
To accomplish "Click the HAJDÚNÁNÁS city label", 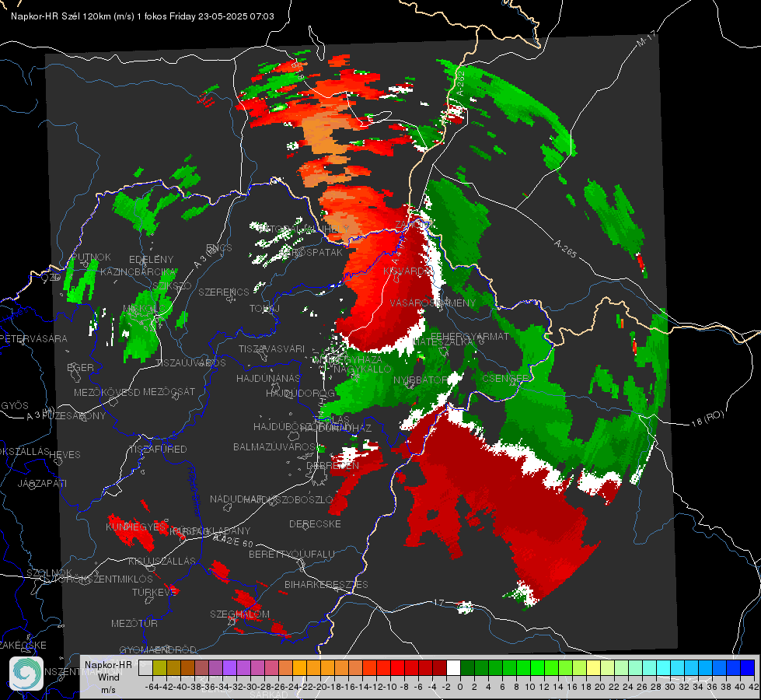I will pyautogui.click(x=268, y=378).
